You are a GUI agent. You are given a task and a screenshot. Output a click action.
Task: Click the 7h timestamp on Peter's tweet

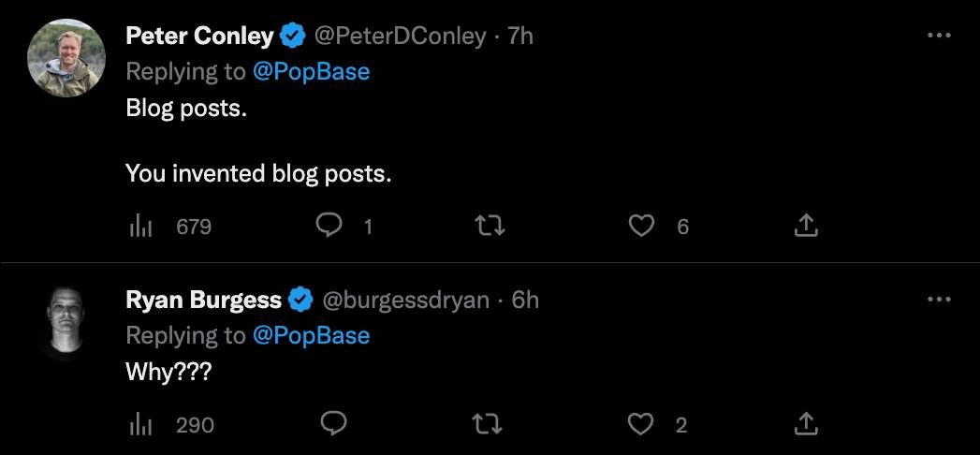coord(520,37)
